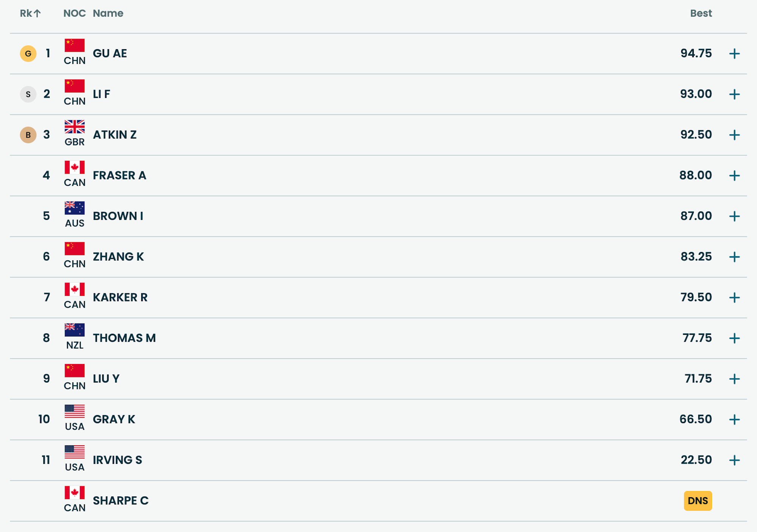Expand LI F score breakdown
The height and width of the screenshot is (532, 757).
tap(734, 94)
